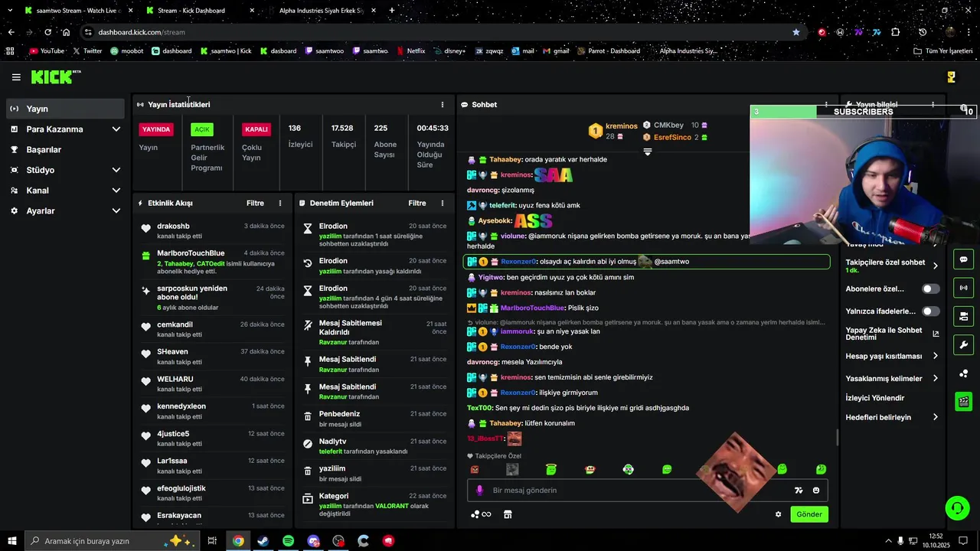The width and height of the screenshot is (980, 551).
Task: Open Etkinlik Akışı Filtre dropdown
Action: point(255,204)
